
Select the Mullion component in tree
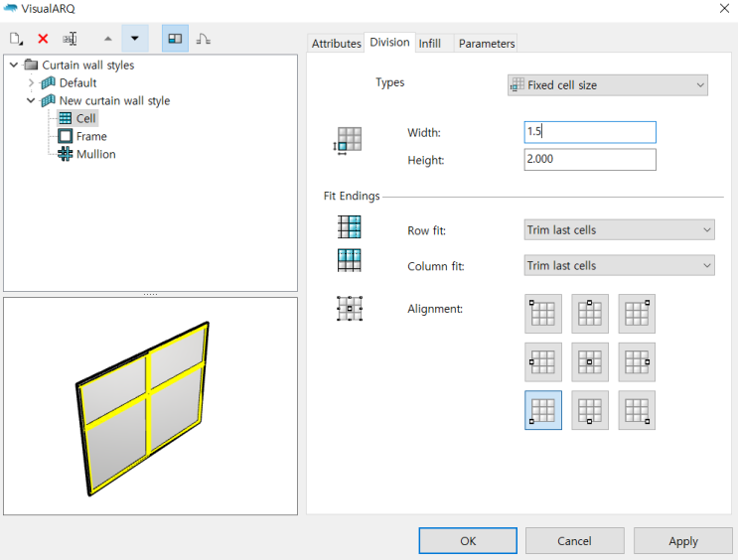coord(95,154)
